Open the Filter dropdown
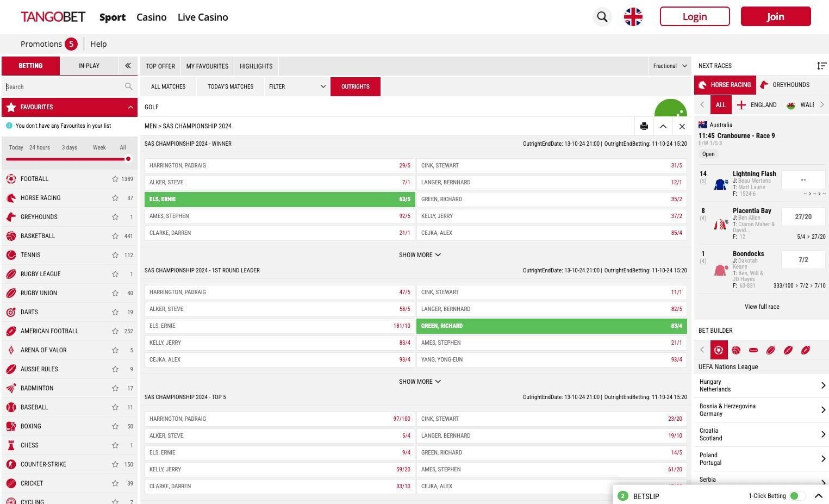This screenshot has height=504, width=829. 297,86
